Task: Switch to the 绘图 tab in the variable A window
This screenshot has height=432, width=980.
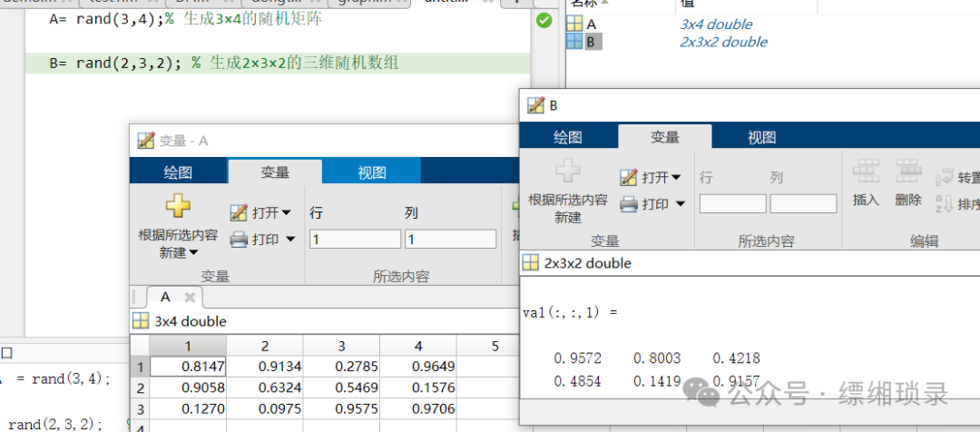Action: (x=178, y=172)
